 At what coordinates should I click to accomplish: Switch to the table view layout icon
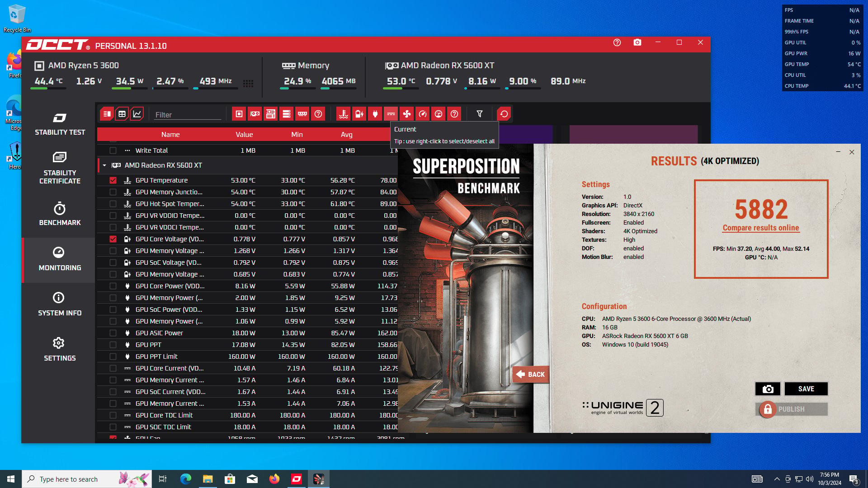(x=122, y=114)
